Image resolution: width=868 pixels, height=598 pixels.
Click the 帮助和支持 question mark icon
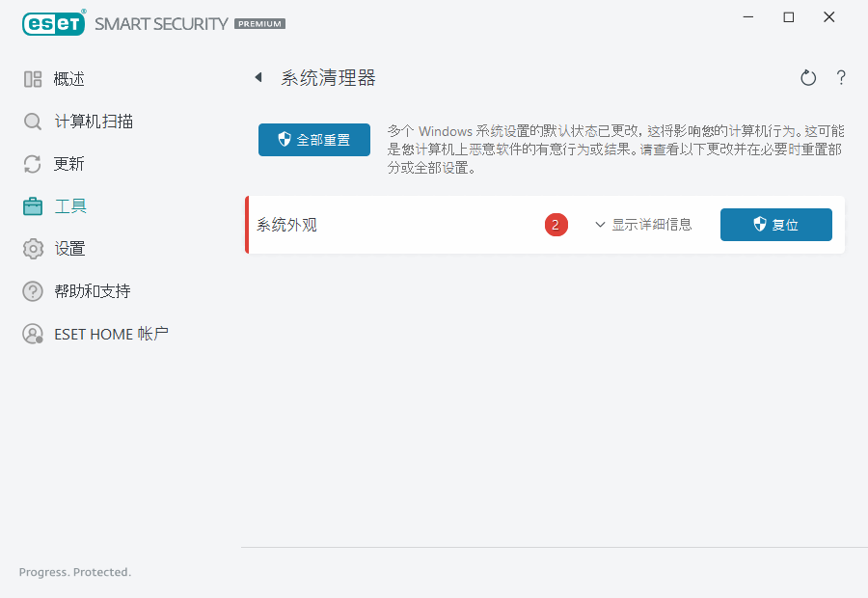tap(32, 290)
